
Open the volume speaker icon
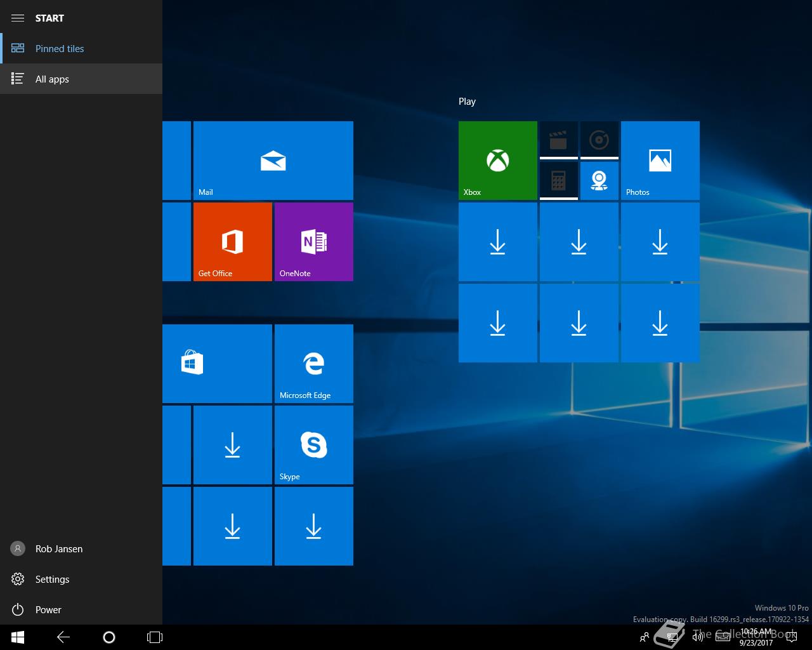697,637
